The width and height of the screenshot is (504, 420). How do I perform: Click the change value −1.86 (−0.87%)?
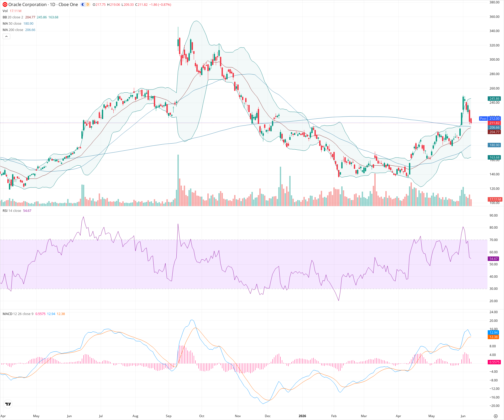click(160, 5)
